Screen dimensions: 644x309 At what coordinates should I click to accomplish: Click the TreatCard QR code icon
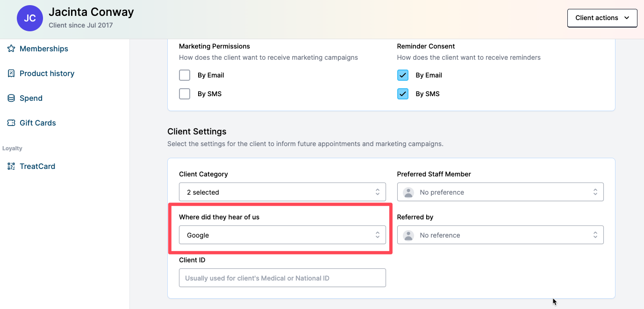[11, 166]
